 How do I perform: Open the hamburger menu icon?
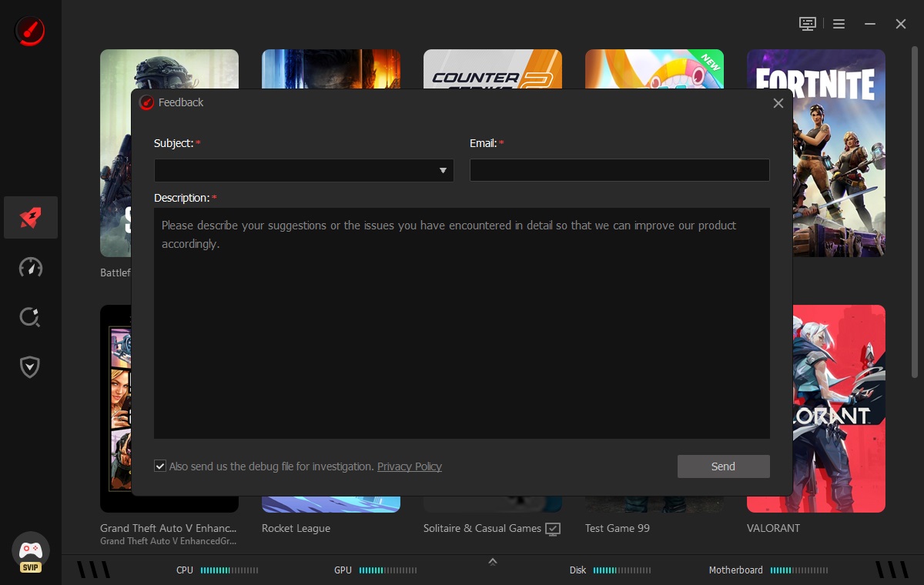click(x=839, y=24)
